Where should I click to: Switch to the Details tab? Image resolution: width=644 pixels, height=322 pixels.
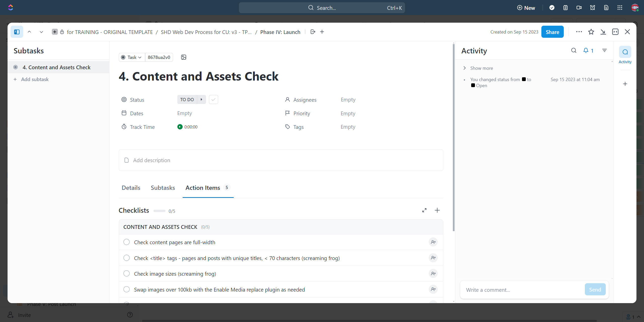click(131, 188)
